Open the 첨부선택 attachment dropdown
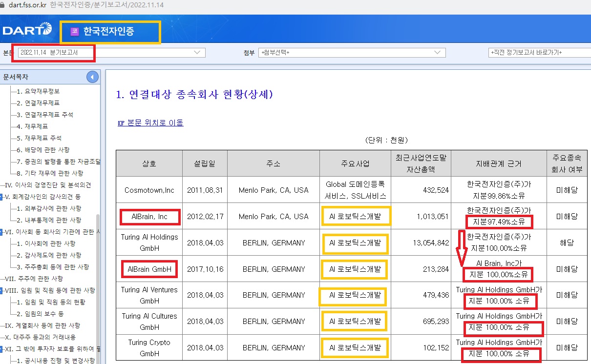Image resolution: width=591 pixels, height=364 pixels. [x=352, y=53]
